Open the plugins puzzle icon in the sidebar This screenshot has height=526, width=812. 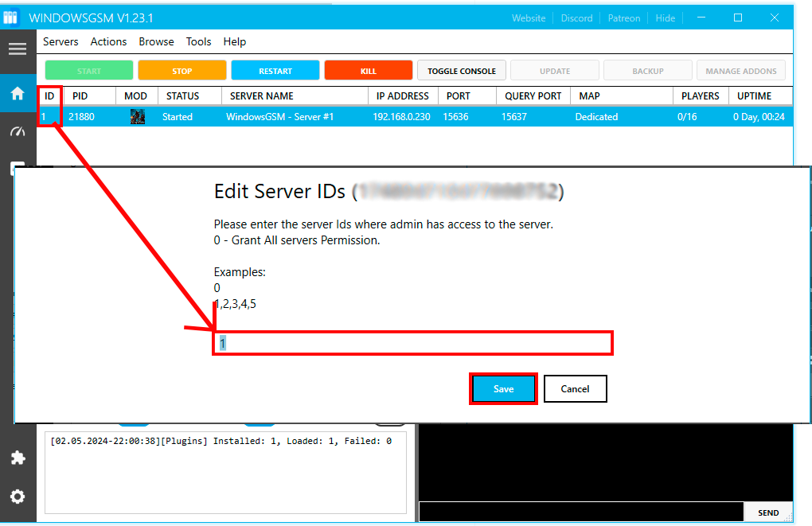click(18, 458)
